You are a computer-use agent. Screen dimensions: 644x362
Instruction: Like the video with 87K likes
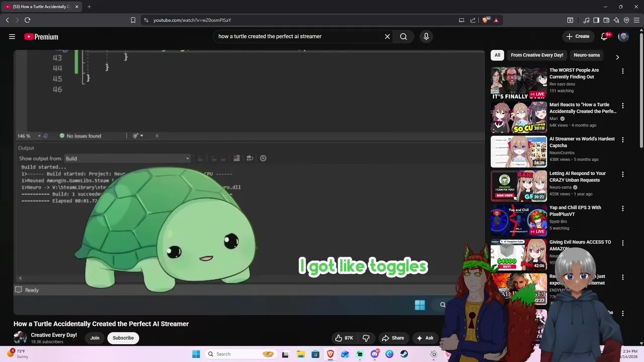tap(344, 338)
